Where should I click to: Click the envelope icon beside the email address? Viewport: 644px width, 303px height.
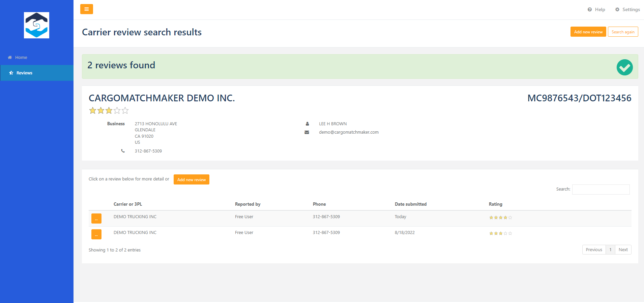tap(307, 132)
